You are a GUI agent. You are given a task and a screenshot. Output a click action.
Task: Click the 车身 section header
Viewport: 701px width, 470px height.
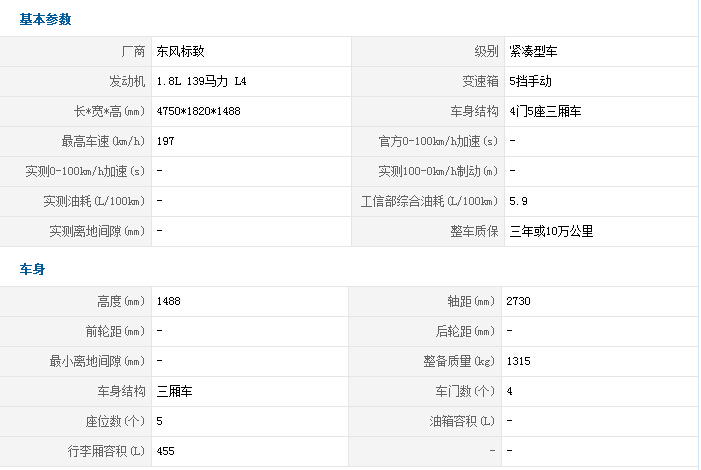(32, 269)
